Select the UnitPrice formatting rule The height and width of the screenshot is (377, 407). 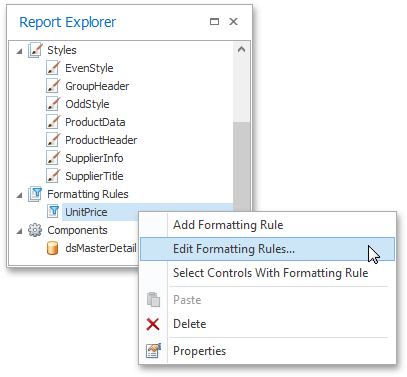click(x=86, y=212)
